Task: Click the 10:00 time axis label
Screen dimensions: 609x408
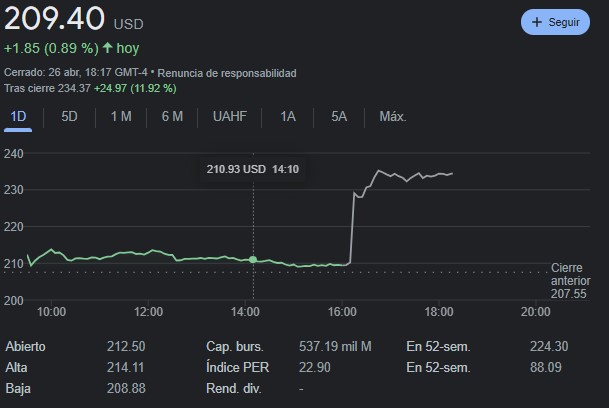Action: tap(51, 312)
